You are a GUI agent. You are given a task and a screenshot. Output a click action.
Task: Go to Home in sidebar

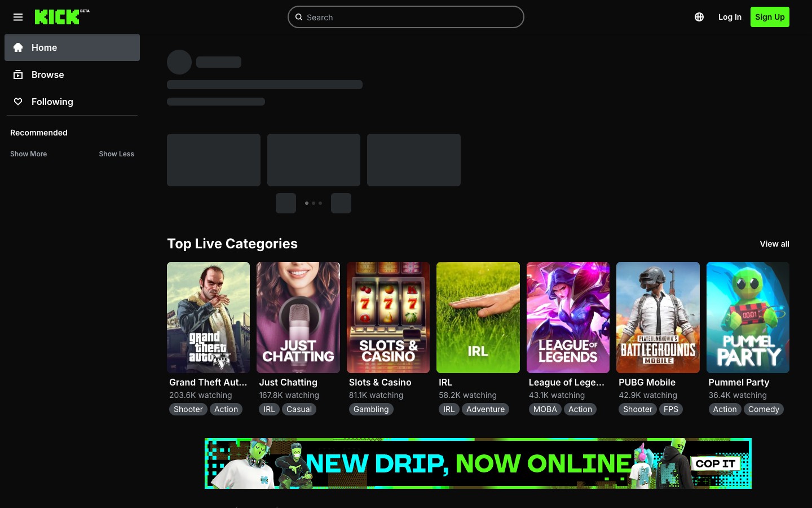72,47
